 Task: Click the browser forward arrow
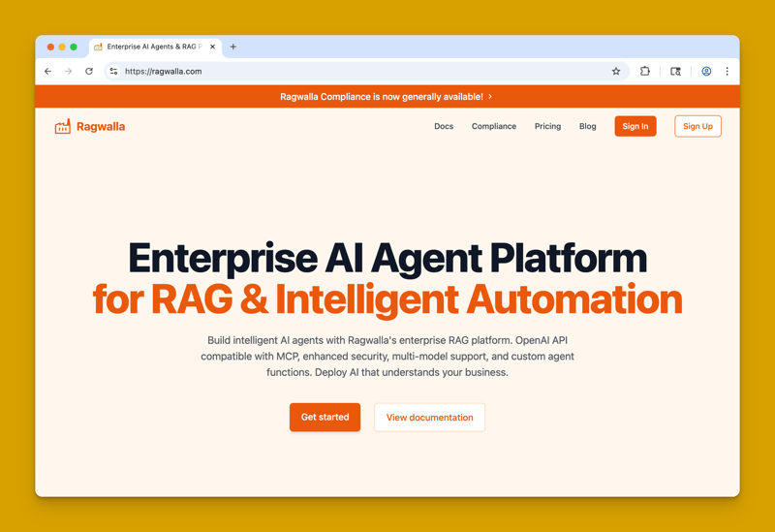tap(68, 71)
